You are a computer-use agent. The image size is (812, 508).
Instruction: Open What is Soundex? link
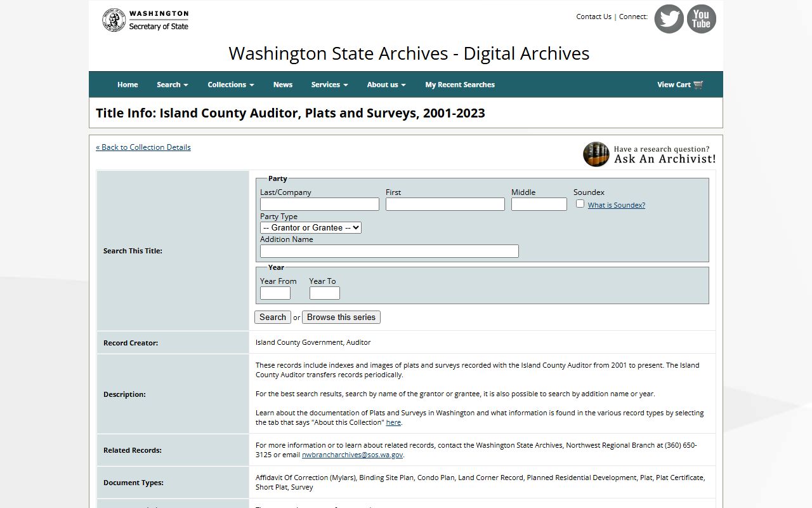click(x=617, y=205)
